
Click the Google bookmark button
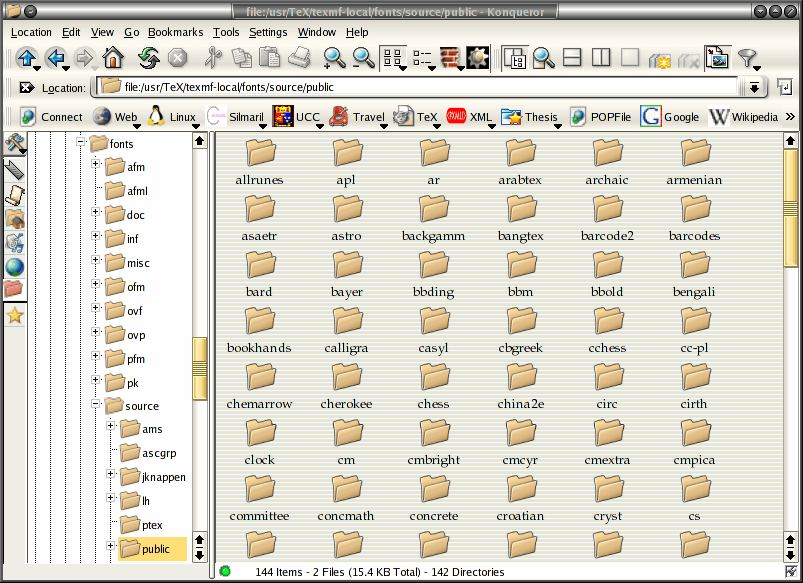670,117
